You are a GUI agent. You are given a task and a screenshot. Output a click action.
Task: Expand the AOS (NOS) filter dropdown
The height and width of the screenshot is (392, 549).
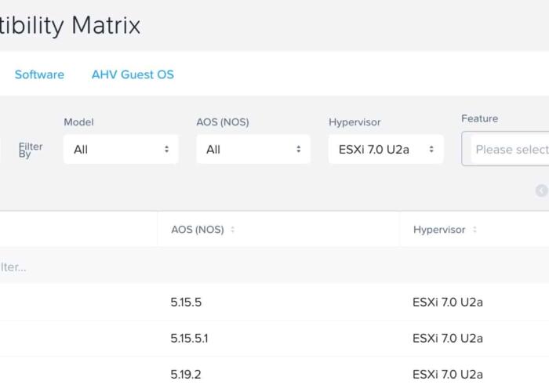pos(253,149)
